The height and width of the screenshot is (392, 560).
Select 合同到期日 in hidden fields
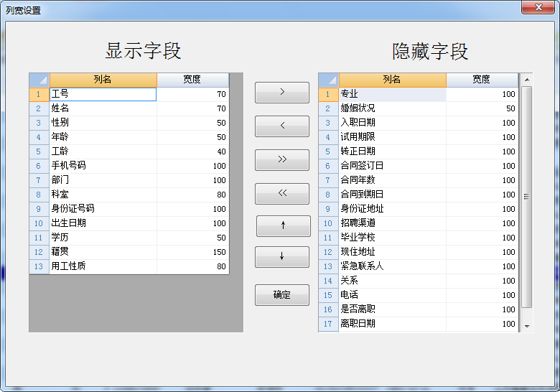(x=392, y=195)
